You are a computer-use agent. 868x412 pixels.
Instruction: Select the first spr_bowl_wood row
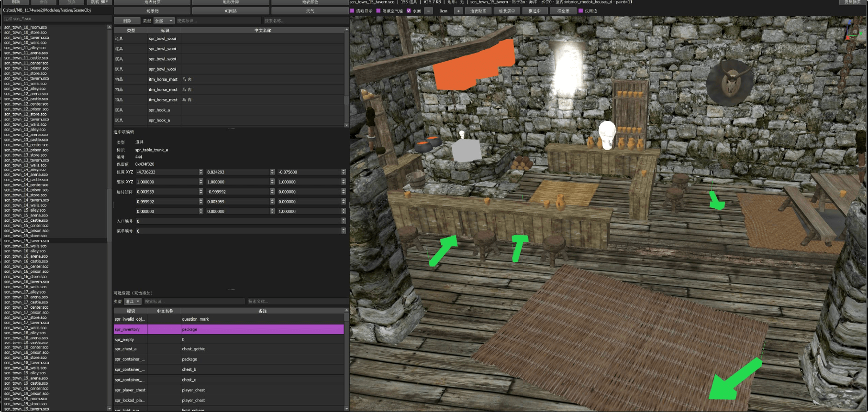(229, 38)
